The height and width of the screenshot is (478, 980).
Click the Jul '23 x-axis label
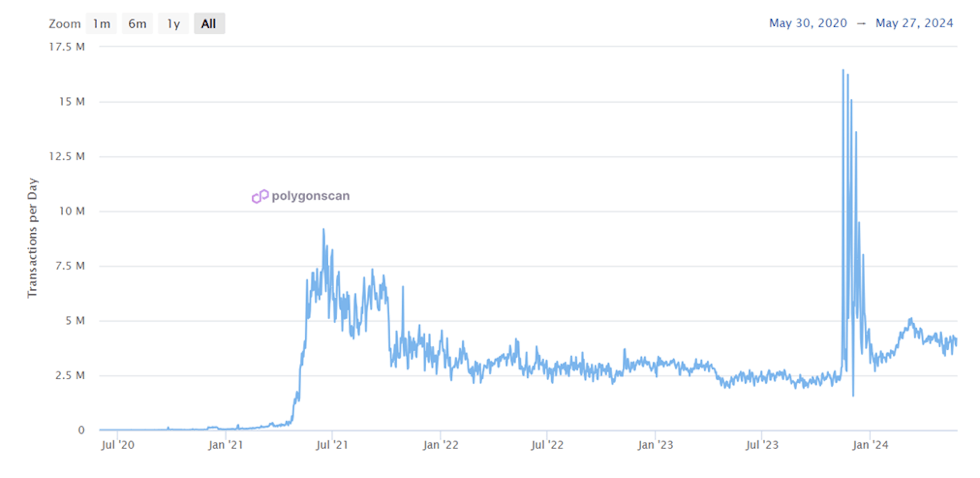tap(762, 445)
